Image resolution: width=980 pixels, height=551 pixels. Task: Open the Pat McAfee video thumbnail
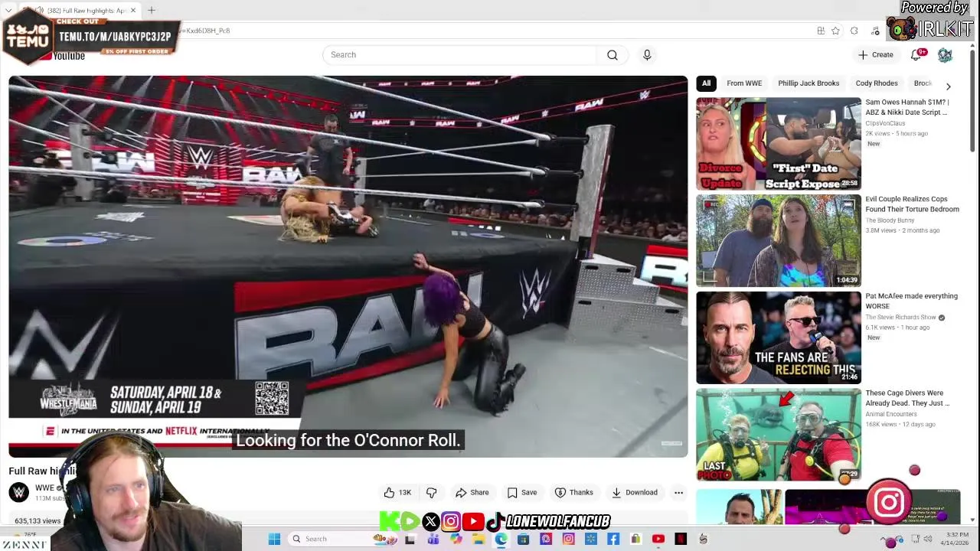778,337
